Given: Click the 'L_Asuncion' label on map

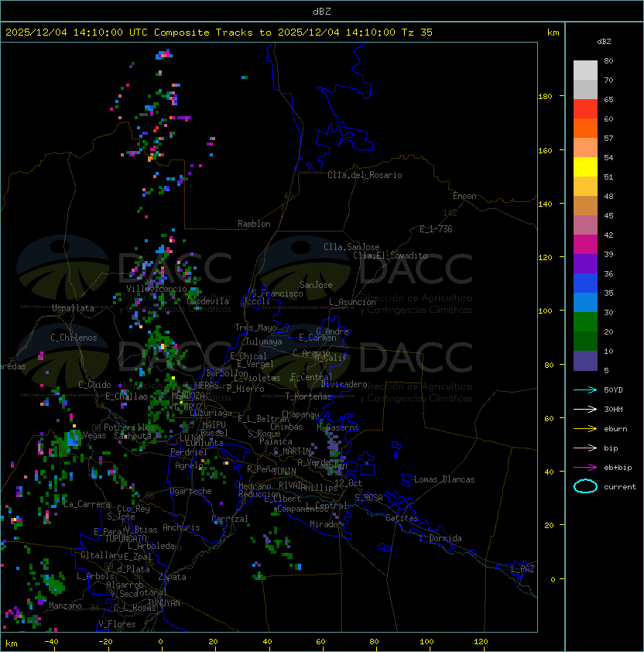Looking at the screenshot, I should [352, 302].
